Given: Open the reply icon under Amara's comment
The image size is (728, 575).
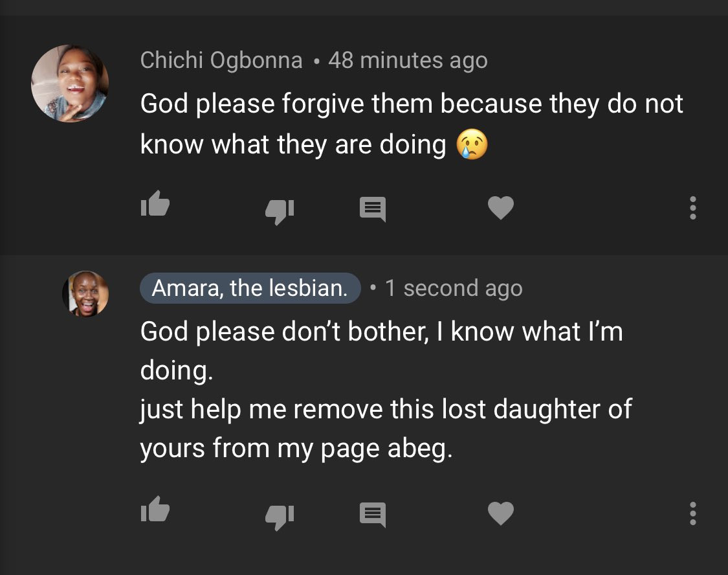Looking at the screenshot, I should [x=373, y=514].
